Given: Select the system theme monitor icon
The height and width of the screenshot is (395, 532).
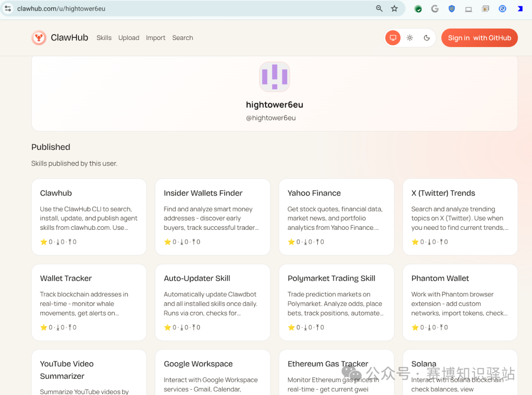Looking at the screenshot, I should [393, 37].
